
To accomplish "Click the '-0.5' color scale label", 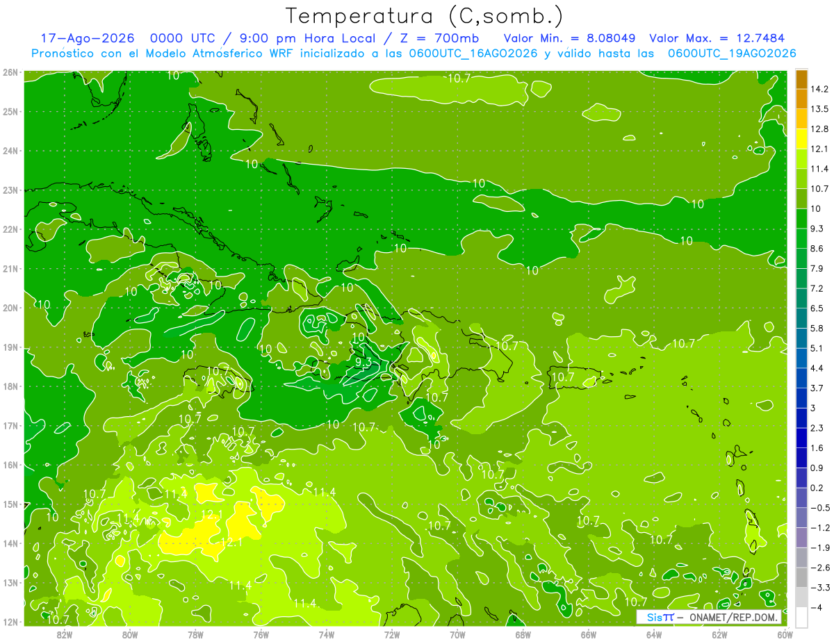I will (x=820, y=508).
